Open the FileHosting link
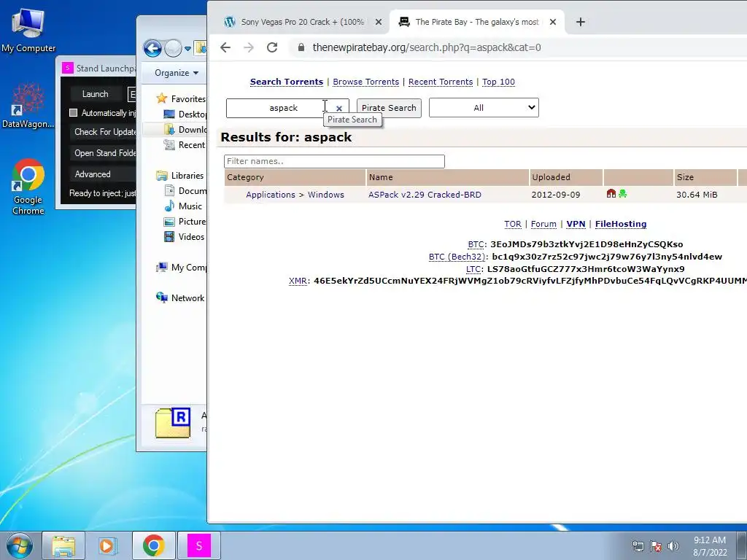 click(621, 224)
